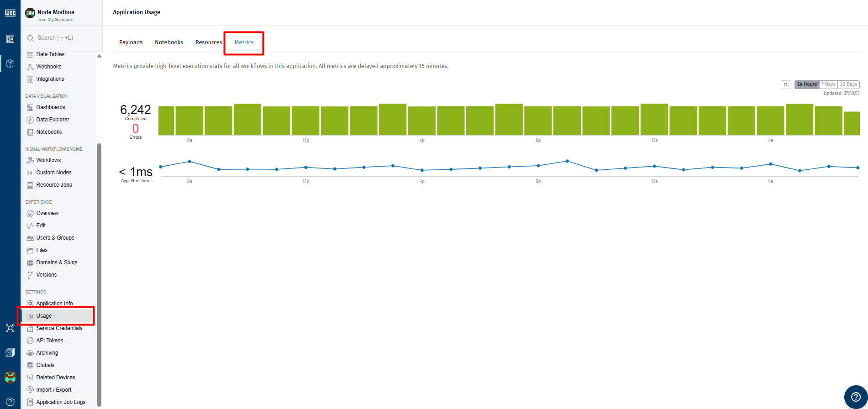Select the 7 Days range button
Screen dimensions: 868x409
(828, 84)
